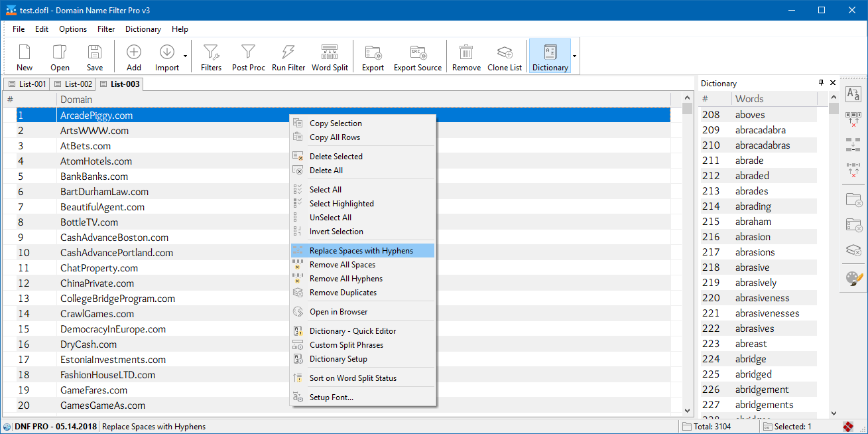Image resolution: width=868 pixels, height=434 pixels.
Task: Open the Filter menu
Action: 106,29
